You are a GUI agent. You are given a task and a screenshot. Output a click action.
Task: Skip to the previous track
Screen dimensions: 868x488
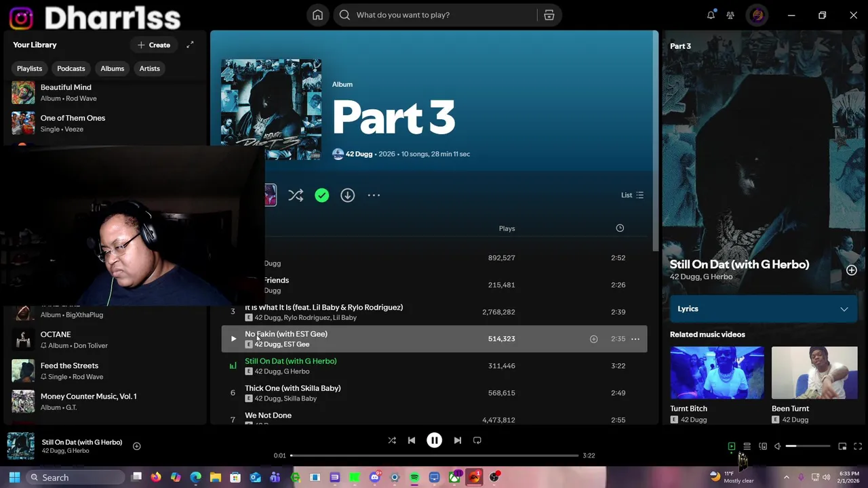point(412,441)
